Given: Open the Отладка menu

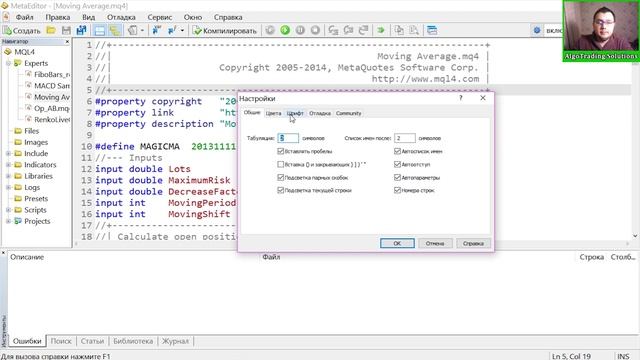Looking at the screenshot, I should 121,17.
